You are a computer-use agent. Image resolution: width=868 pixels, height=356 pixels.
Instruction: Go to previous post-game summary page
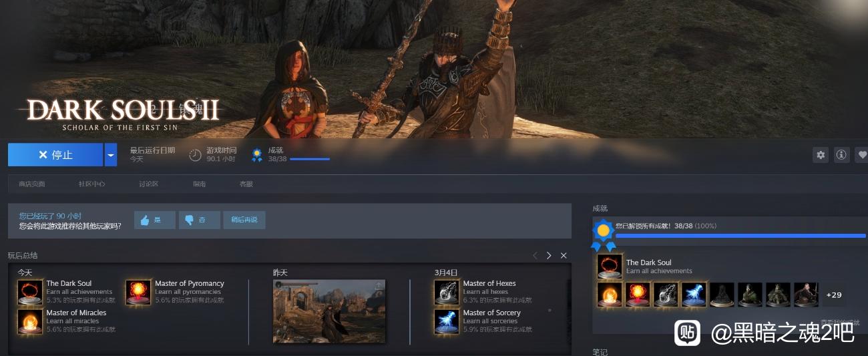(535, 256)
